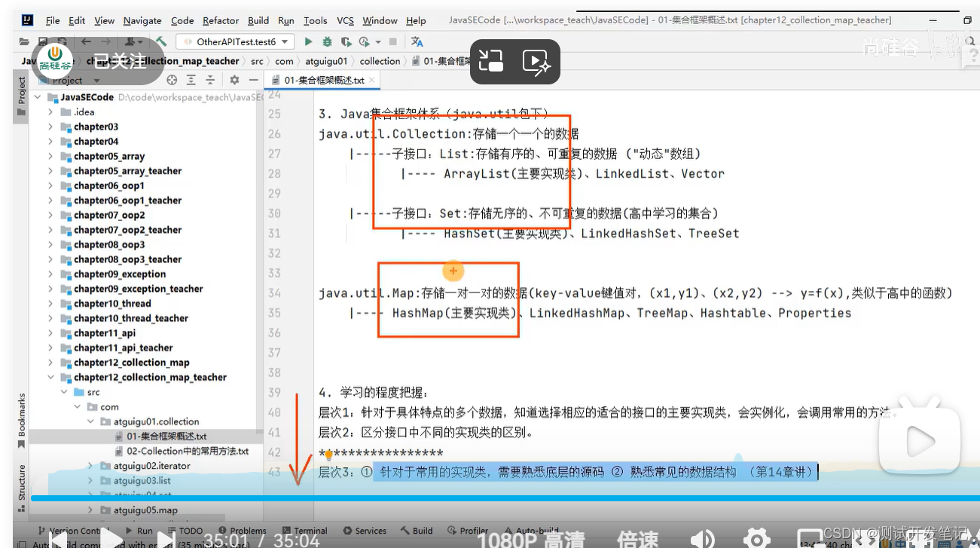Expand the atguigu03.list package
The width and height of the screenshot is (980, 548).
click(x=91, y=480)
